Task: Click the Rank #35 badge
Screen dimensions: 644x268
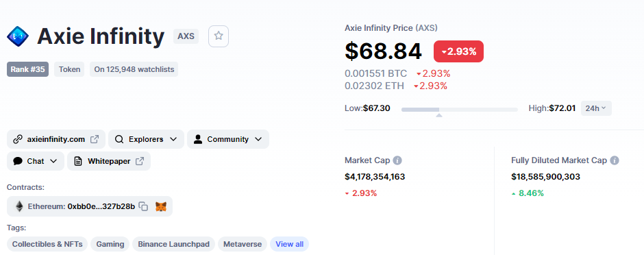Action: (27, 69)
